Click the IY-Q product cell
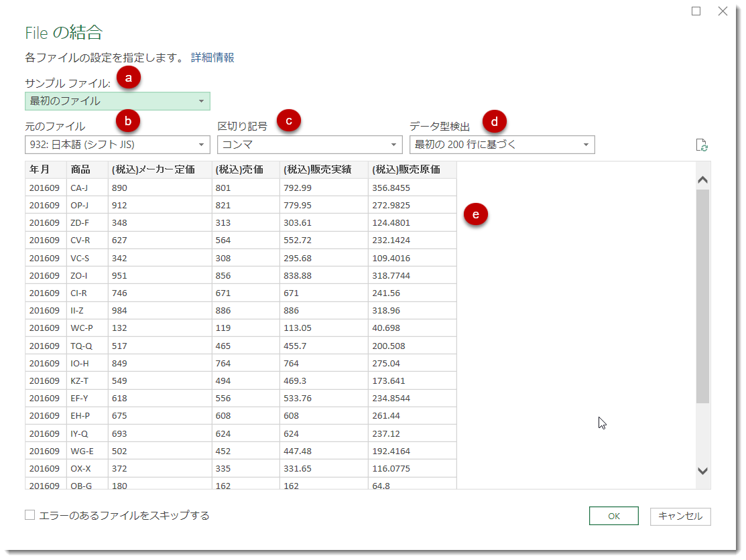Screen dimensions: 746x560 (x=87, y=433)
